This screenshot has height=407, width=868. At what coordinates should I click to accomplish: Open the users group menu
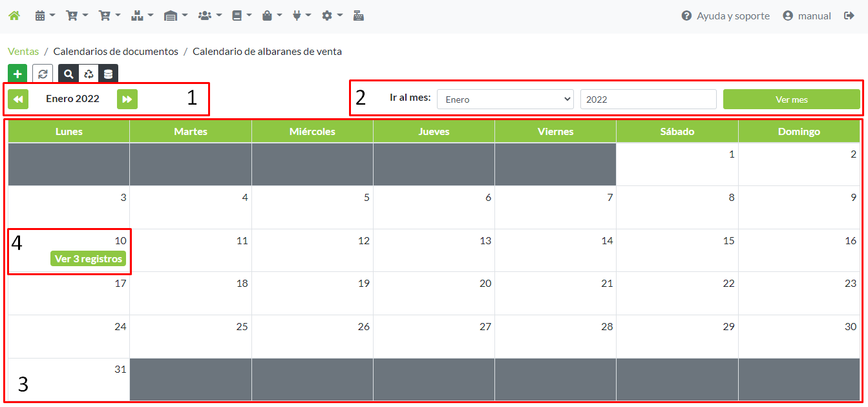point(209,16)
